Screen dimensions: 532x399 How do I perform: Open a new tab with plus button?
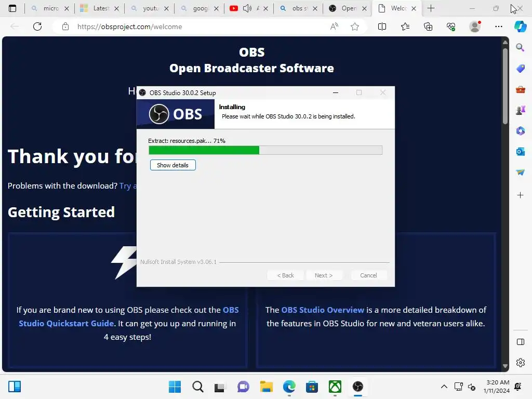(x=431, y=8)
